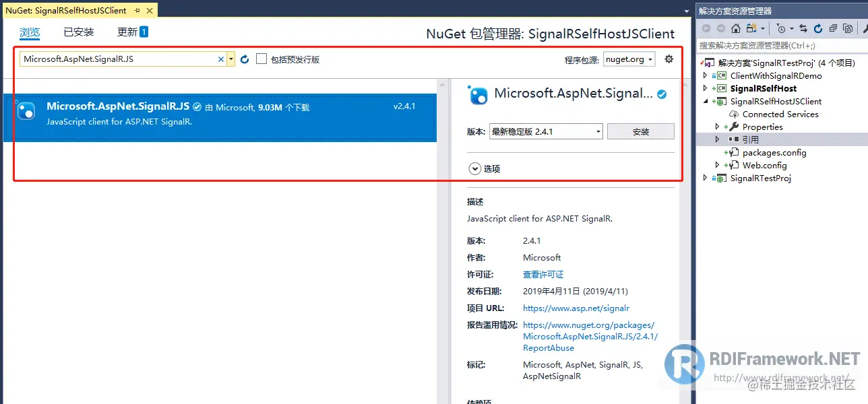Click the 安装 button
Image resolution: width=868 pixels, height=404 pixels.
[x=640, y=131]
